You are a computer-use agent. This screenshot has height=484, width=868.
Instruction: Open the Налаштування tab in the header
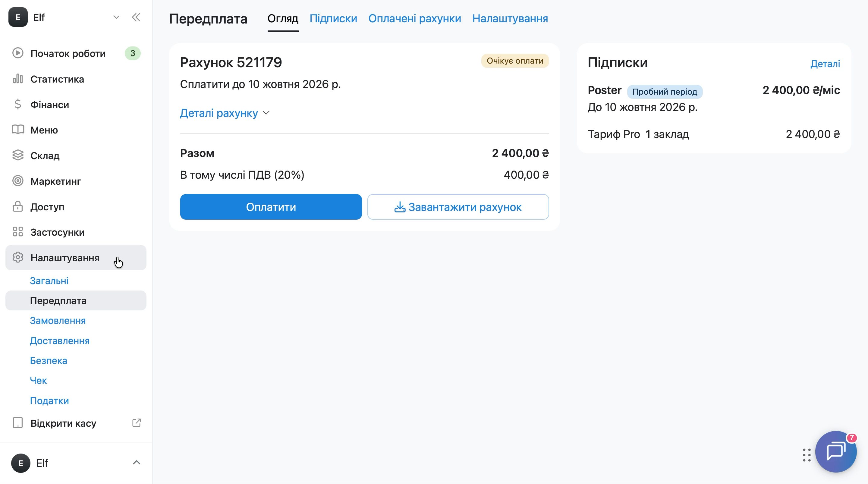point(510,19)
